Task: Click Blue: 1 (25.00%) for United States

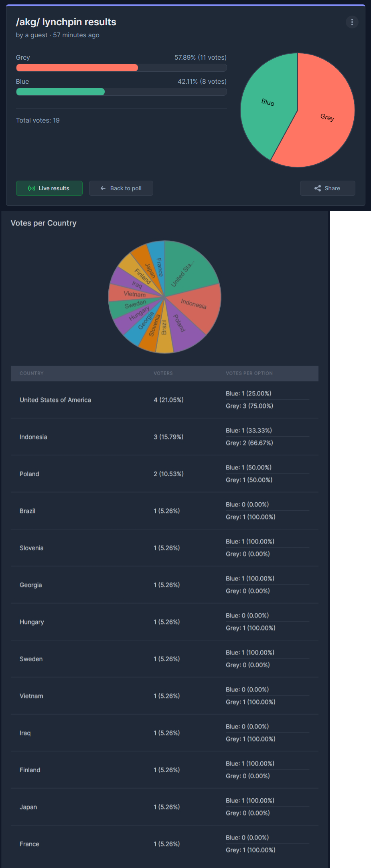Action: pyautogui.click(x=248, y=393)
